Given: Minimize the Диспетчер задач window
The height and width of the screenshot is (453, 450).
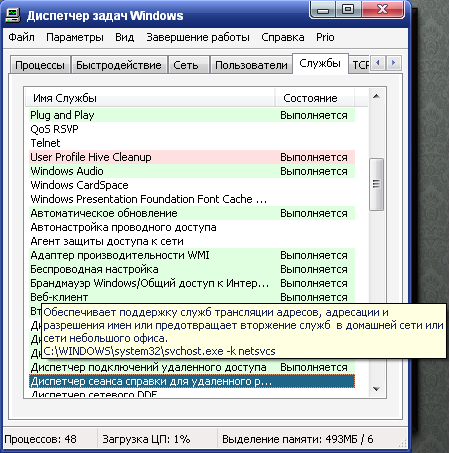Looking at the screenshot, I should pos(322,9).
